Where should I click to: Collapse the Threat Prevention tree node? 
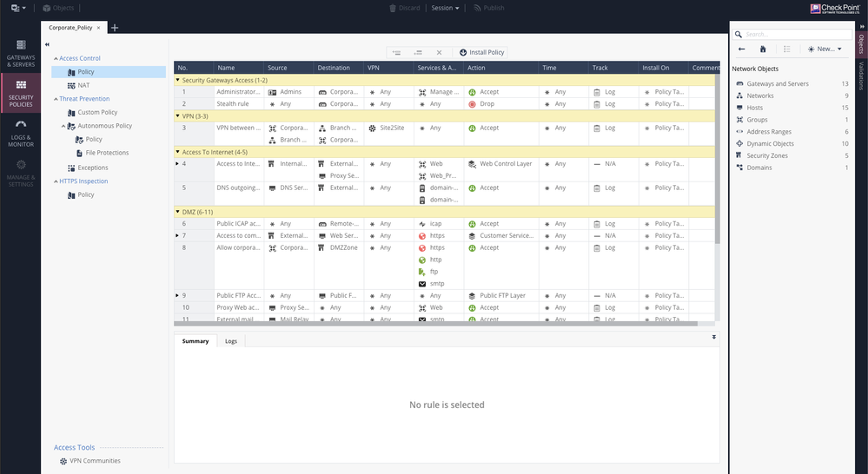click(x=55, y=99)
